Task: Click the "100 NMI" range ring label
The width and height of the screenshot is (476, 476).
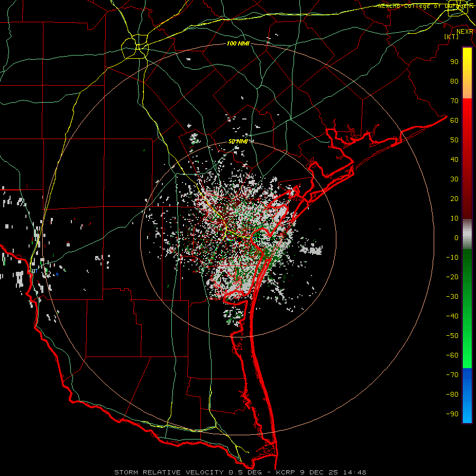Action: click(x=238, y=43)
